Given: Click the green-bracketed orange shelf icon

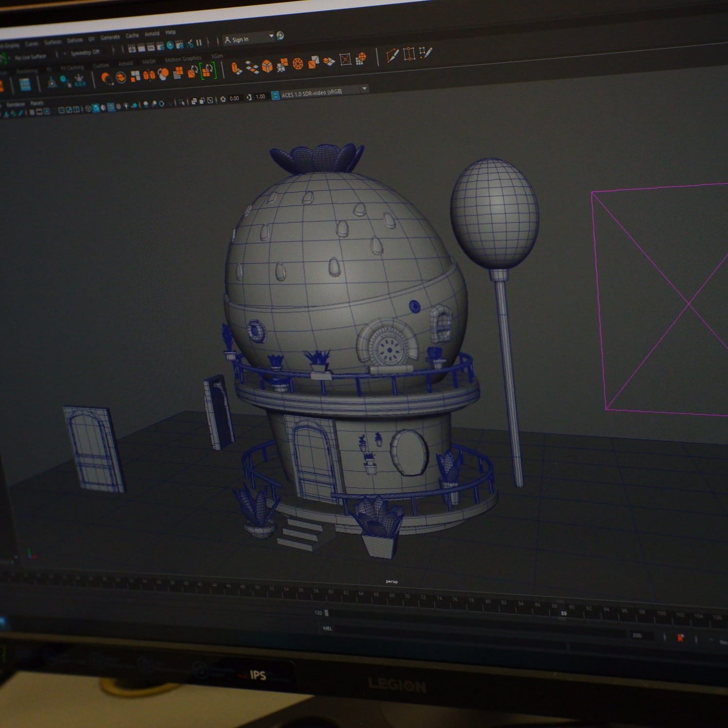Looking at the screenshot, I should [208, 71].
